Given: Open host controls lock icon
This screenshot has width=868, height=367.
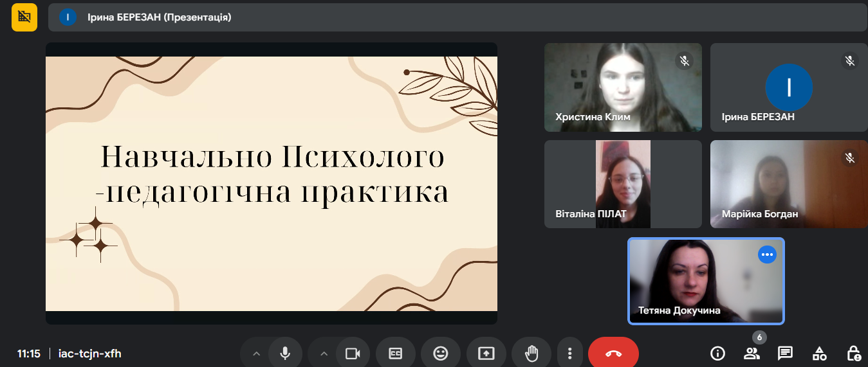Looking at the screenshot, I should tap(853, 353).
